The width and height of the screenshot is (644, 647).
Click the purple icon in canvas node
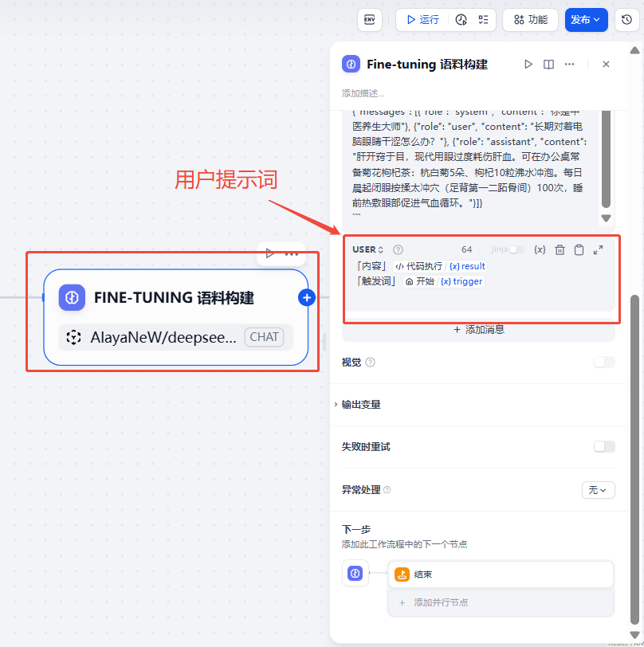(x=72, y=297)
